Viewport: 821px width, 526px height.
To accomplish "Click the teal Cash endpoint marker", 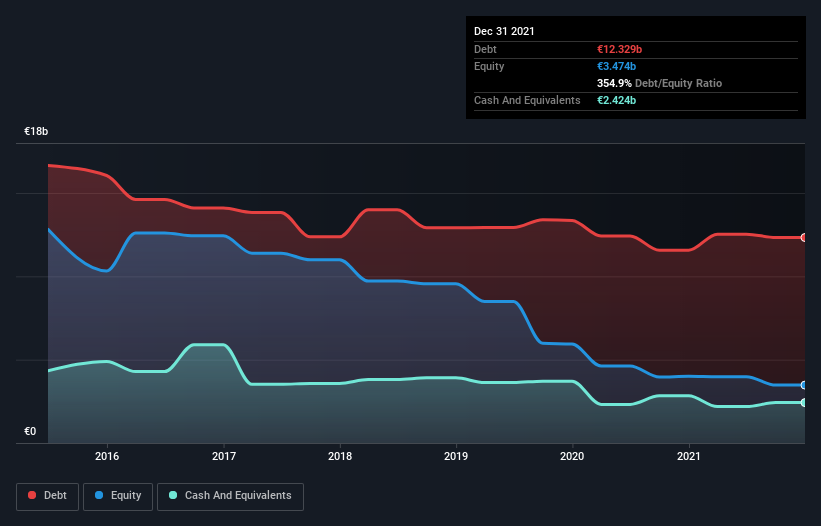I will pyautogui.click(x=804, y=402).
